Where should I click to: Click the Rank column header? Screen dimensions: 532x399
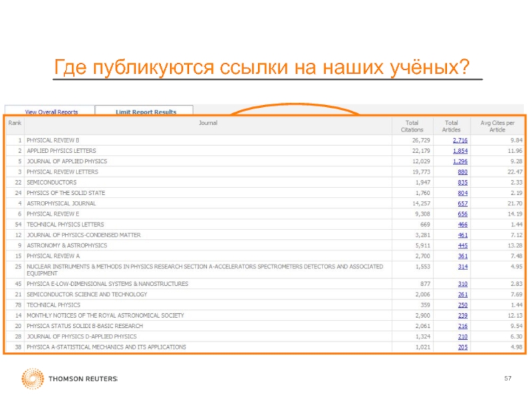15,123
